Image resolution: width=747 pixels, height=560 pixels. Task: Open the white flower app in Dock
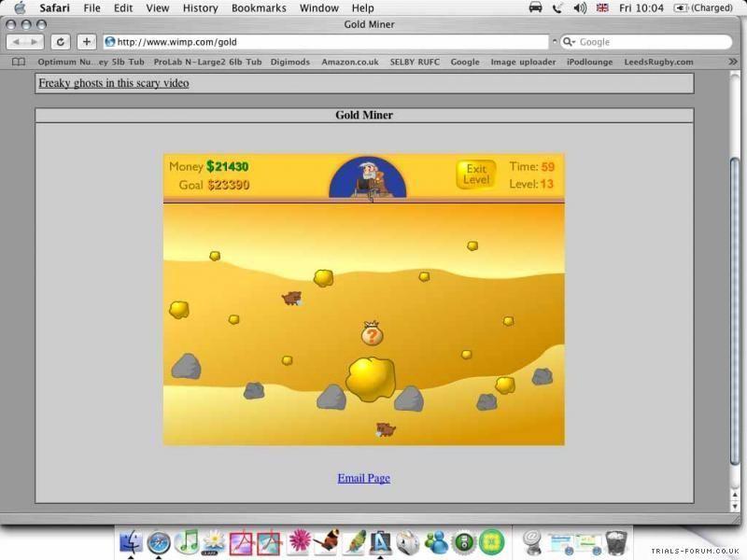click(x=214, y=542)
